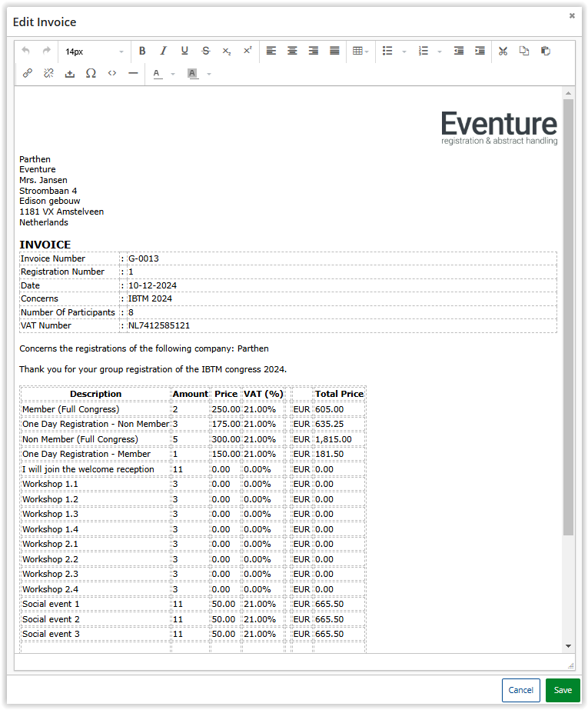
Task: Insert horizontal line
Action: [x=133, y=73]
